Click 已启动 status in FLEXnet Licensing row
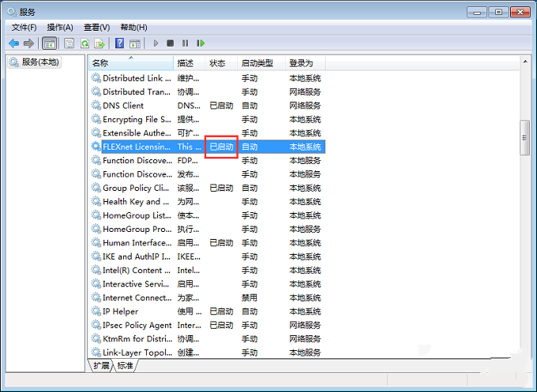 tap(221, 147)
